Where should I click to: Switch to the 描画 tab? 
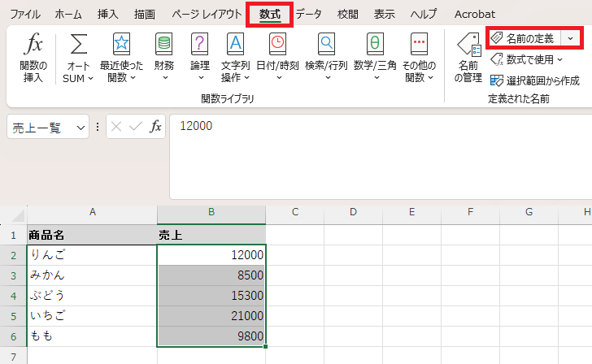pos(145,15)
